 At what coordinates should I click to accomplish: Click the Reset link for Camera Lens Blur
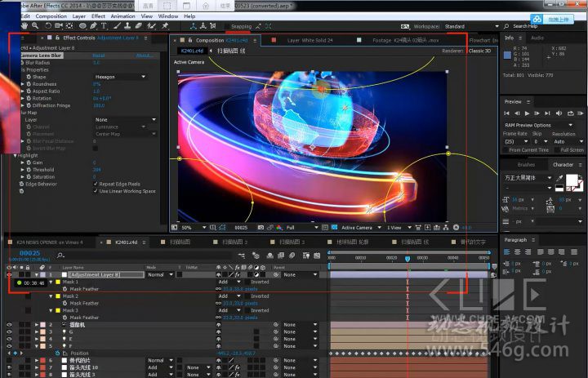tap(98, 55)
